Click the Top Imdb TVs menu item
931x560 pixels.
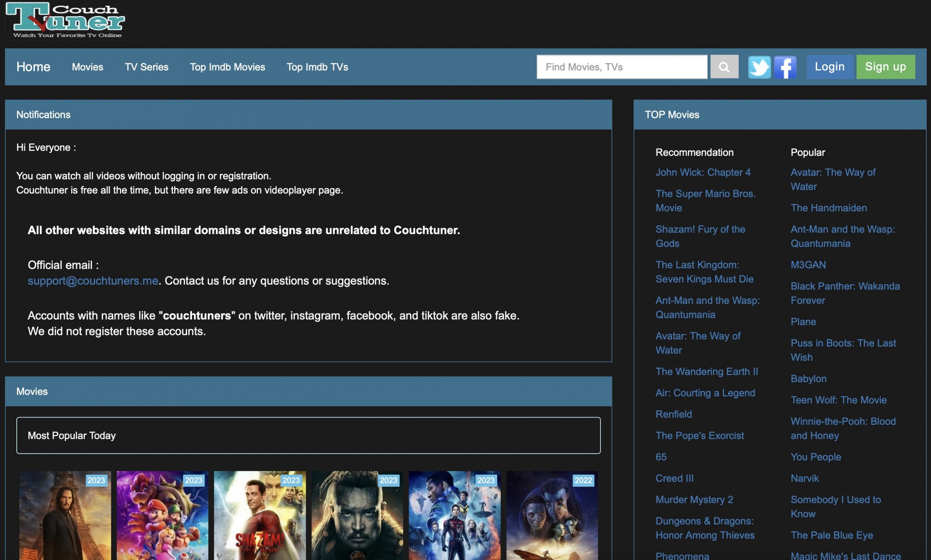pos(317,66)
